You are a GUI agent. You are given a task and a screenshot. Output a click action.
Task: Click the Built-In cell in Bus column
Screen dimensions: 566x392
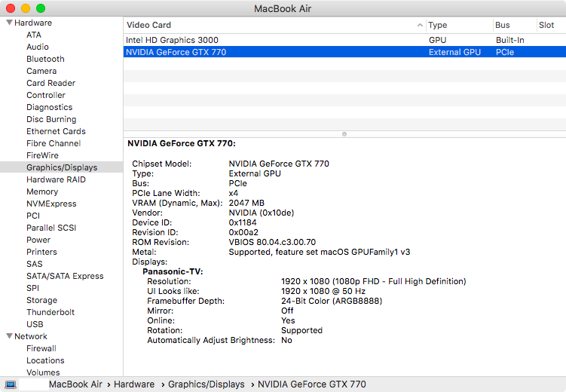pyautogui.click(x=510, y=40)
